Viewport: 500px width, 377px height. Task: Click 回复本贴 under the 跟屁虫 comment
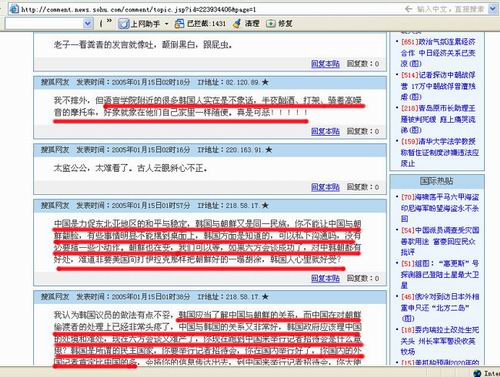(325, 64)
